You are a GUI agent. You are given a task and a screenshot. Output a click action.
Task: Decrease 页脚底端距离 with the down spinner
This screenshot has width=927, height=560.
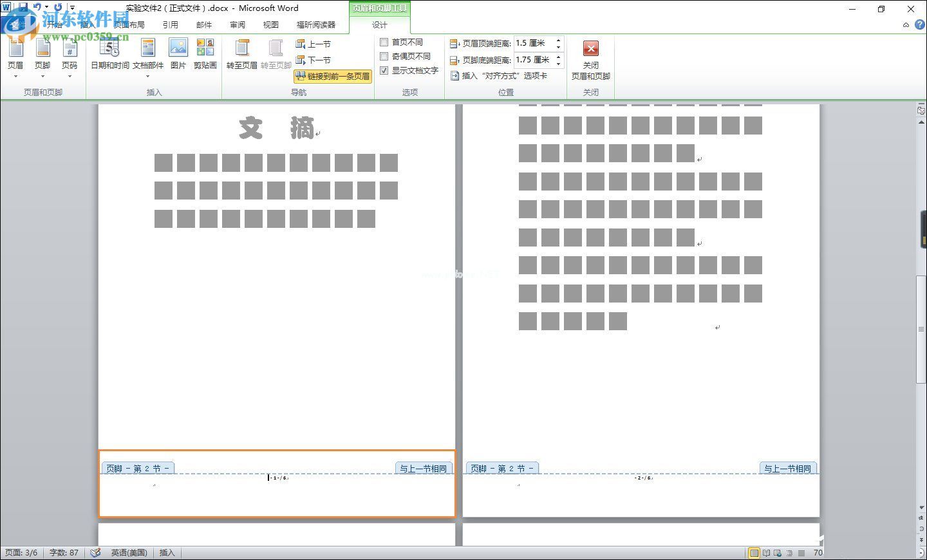click(x=558, y=64)
